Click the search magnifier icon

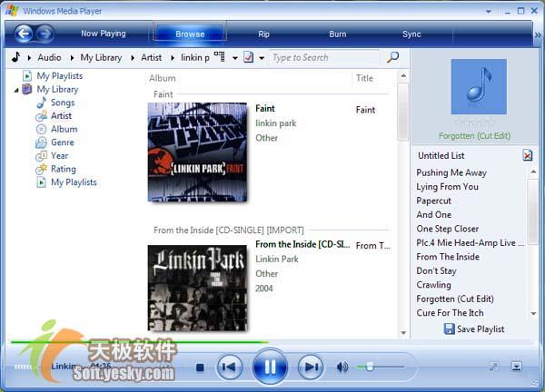pyautogui.click(x=392, y=57)
